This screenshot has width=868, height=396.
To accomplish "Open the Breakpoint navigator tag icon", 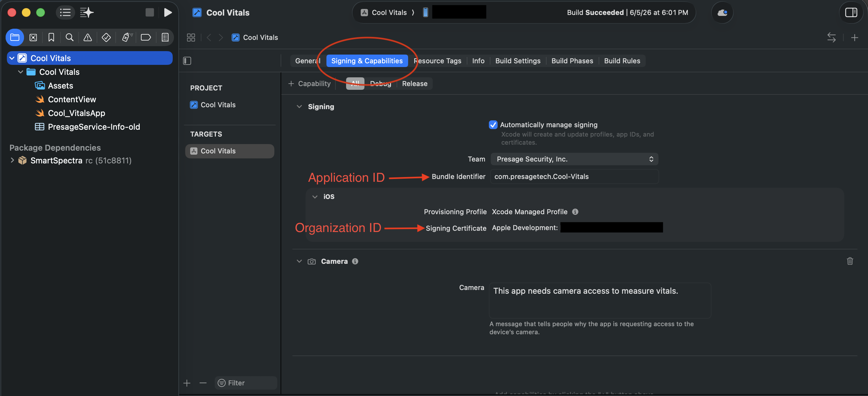I will click(x=146, y=37).
